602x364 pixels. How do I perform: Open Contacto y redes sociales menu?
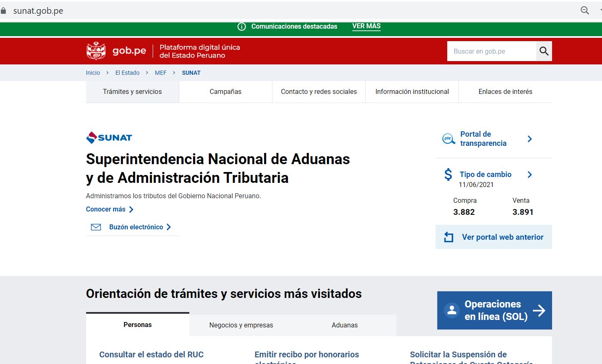point(319,92)
